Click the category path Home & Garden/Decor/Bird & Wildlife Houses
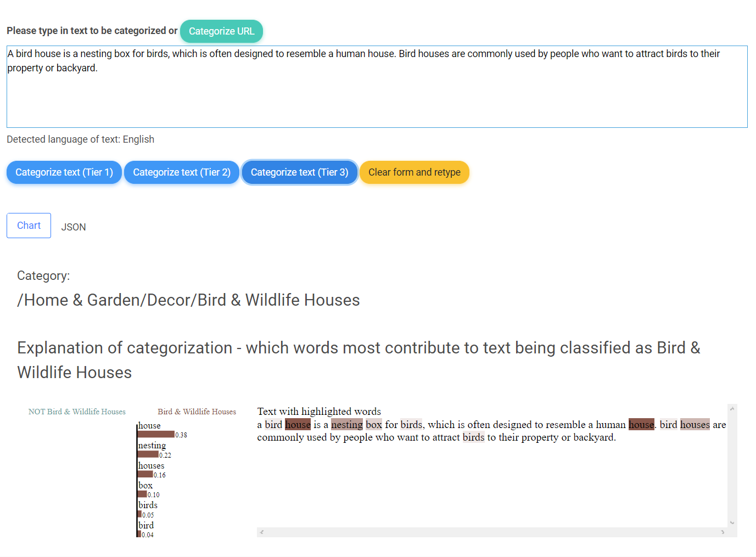The width and height of the screenshot is (756, 557). point(188,300)
